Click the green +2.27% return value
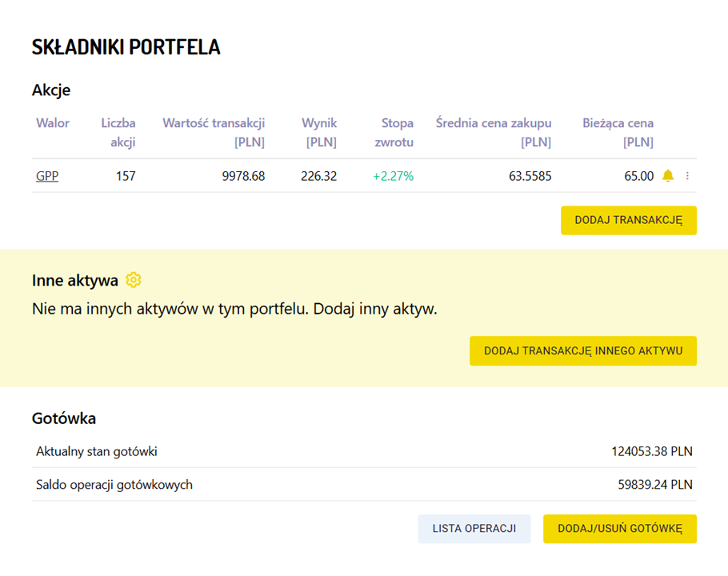728x576 pixels. click(x=393, y=176)
